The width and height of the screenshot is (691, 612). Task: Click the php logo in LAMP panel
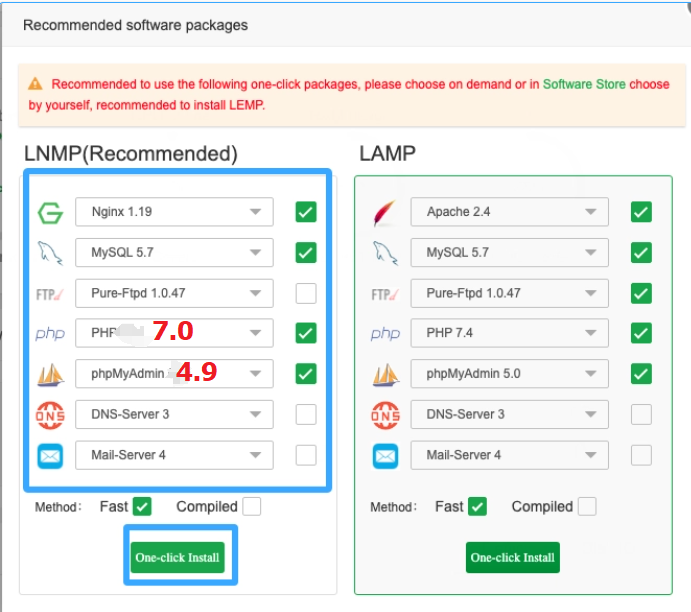point(386,334)
